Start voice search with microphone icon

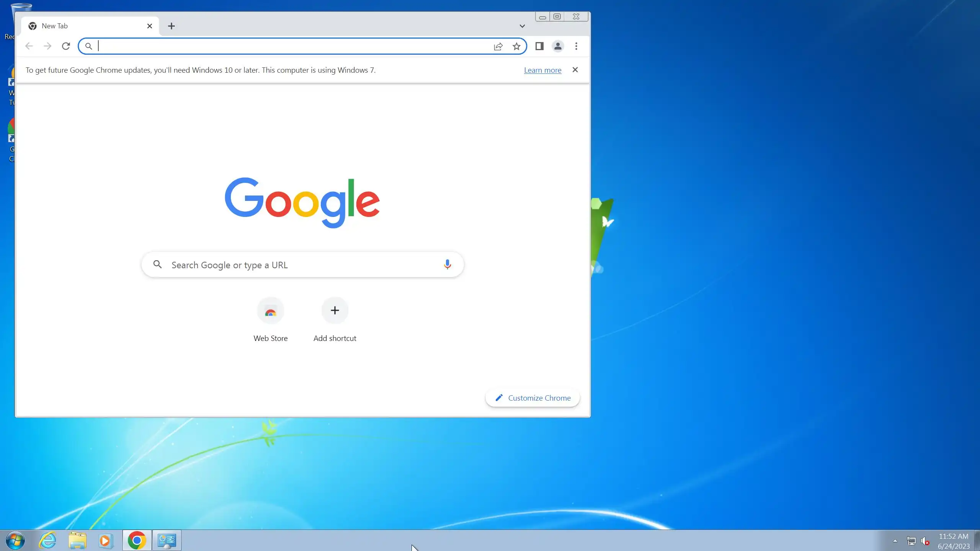click(447, 264)
